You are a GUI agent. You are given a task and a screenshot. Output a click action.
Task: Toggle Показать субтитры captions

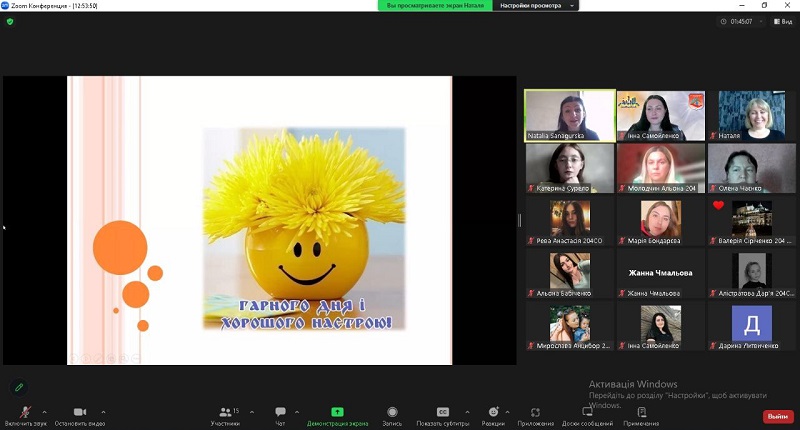coord(443,413)
